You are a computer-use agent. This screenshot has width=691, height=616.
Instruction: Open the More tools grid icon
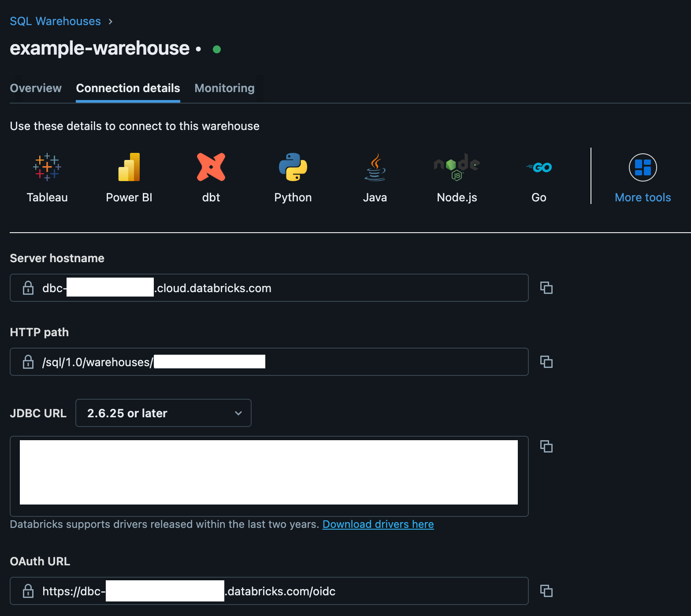point(643,167)
